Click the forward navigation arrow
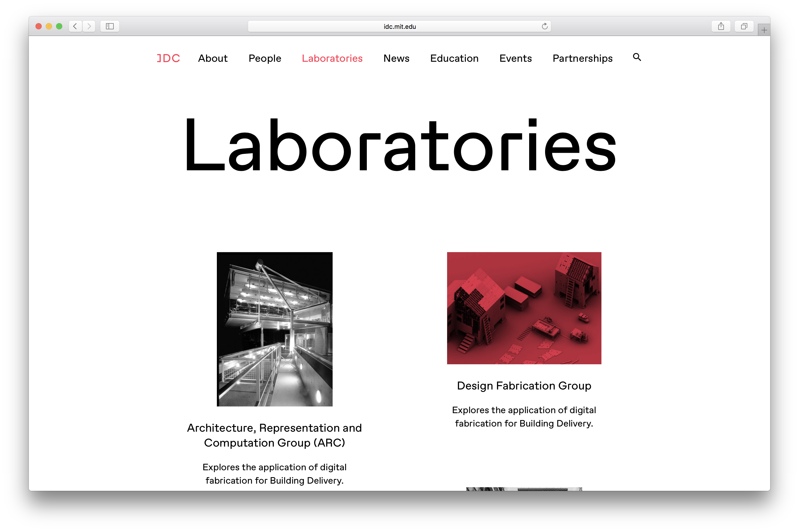The width and height of the screenshot is (799, 532). coord(89,26)
